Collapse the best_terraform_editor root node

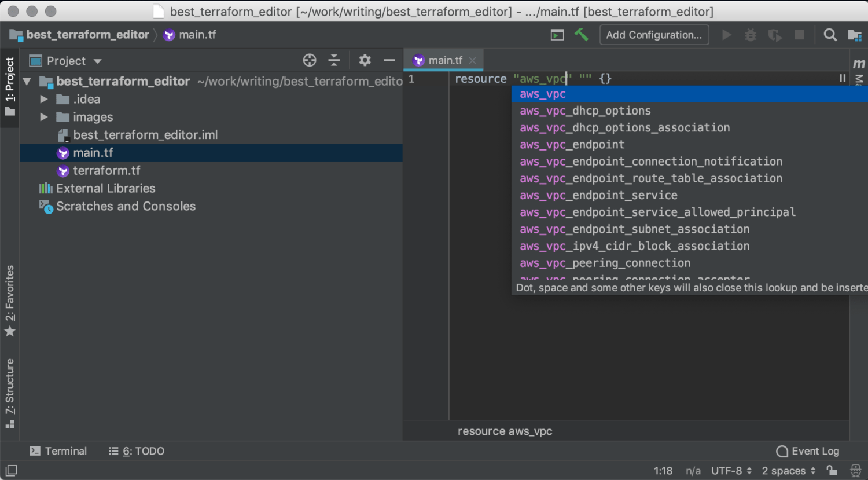coord(27,82)
